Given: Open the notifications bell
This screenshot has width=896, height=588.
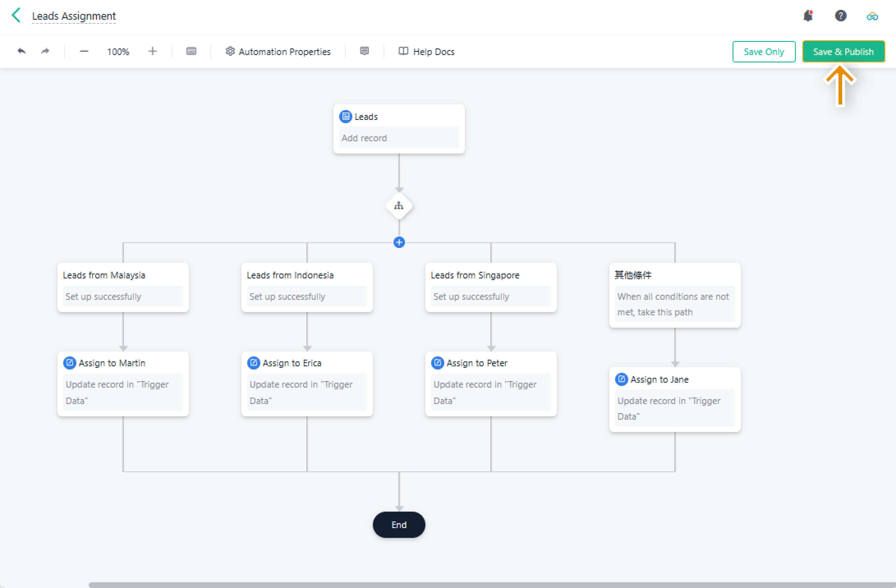Looking at the screenshot, I should click(808, 16).
